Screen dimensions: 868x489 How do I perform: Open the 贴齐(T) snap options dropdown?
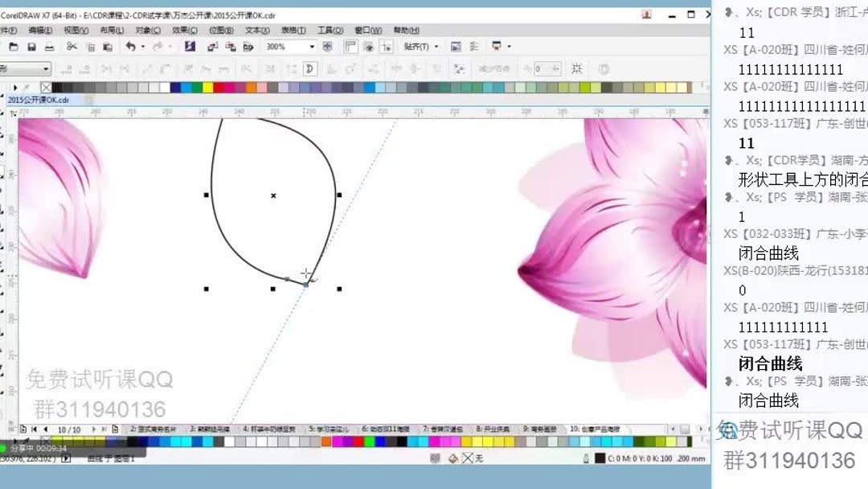(x=424, y=47)
